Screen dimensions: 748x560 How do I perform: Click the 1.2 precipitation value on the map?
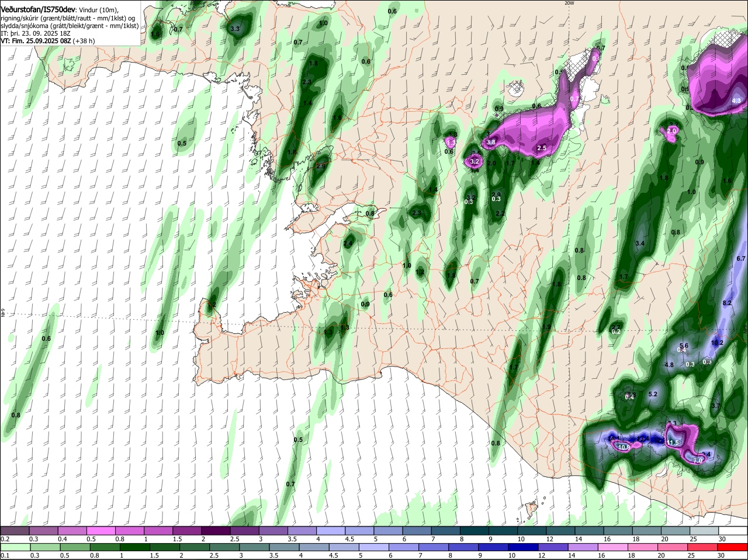tap(420, 272)
